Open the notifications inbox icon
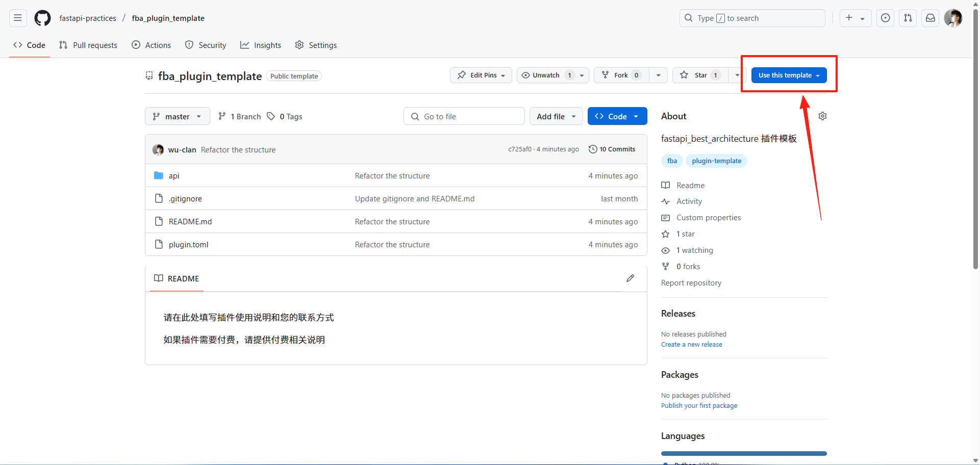This screenshot has width=980, height=465. click(x=930, y=18)
